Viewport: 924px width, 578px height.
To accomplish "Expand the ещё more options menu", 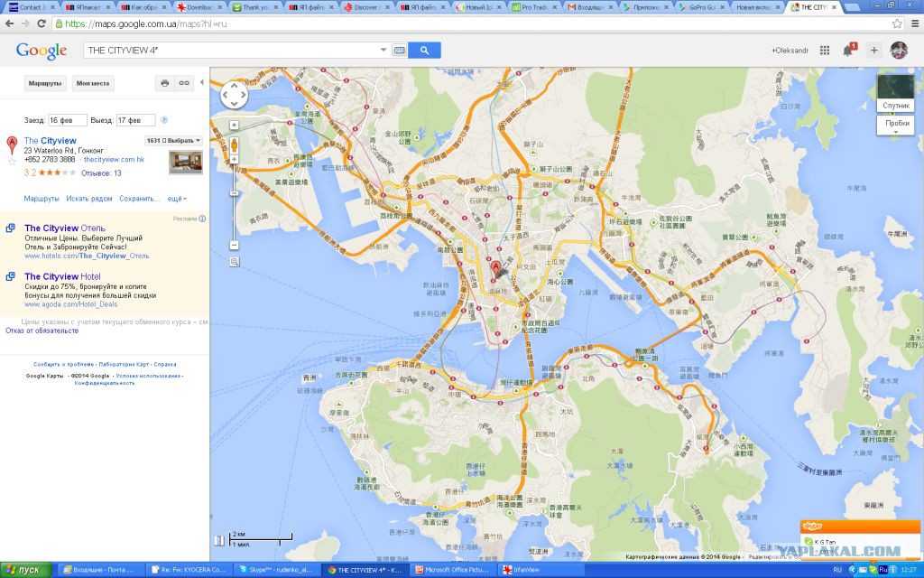I will pyautogui.click(x=177, y=199).
